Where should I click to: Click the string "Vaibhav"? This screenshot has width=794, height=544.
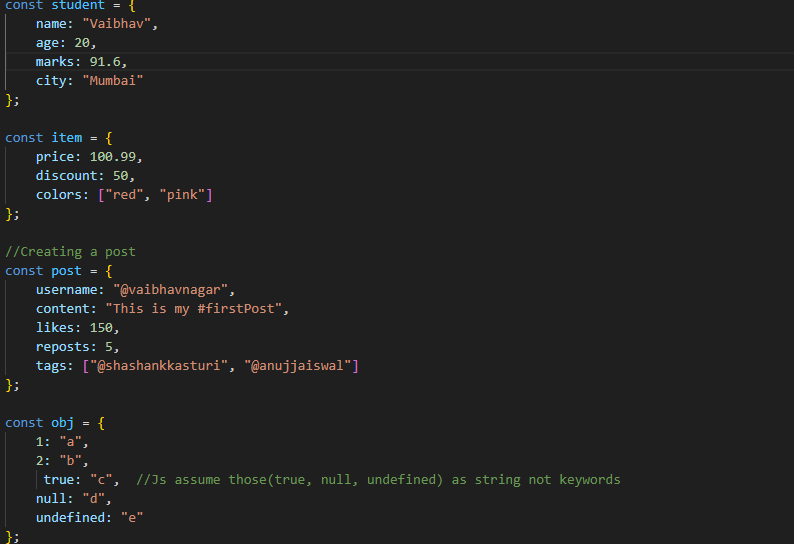[117, 24]
